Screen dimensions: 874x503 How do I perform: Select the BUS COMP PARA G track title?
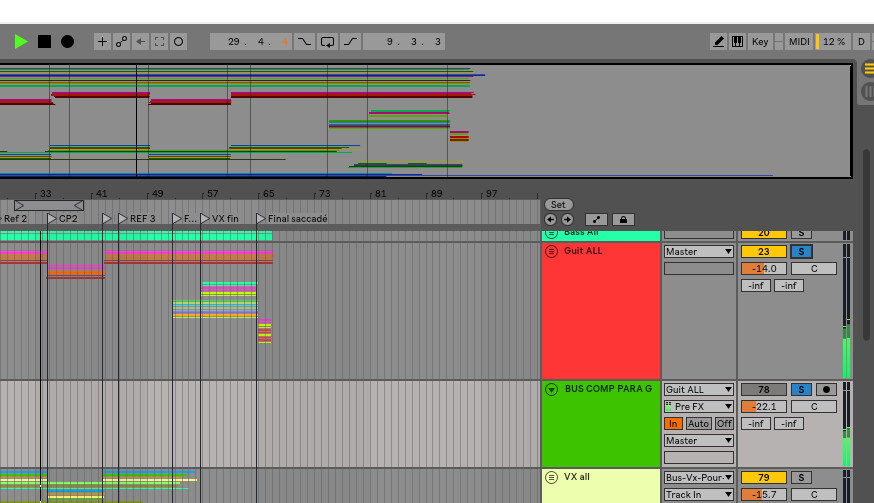coord(608,389)
